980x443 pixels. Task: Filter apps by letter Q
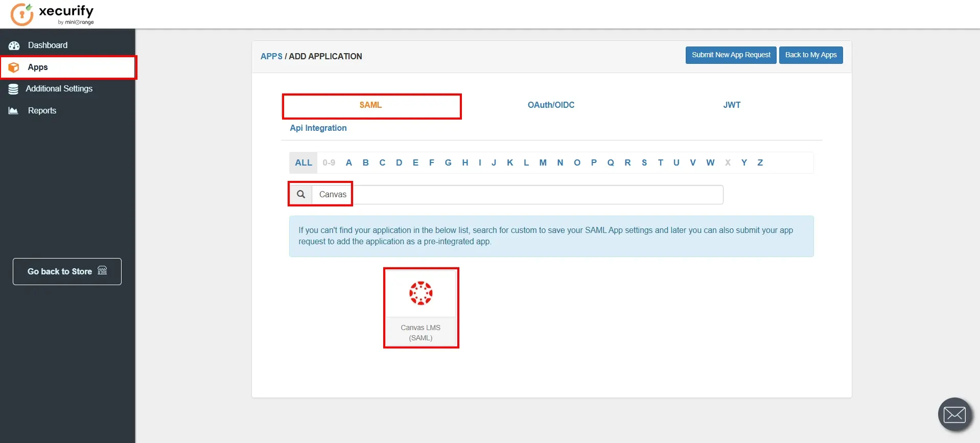point(611,162)
